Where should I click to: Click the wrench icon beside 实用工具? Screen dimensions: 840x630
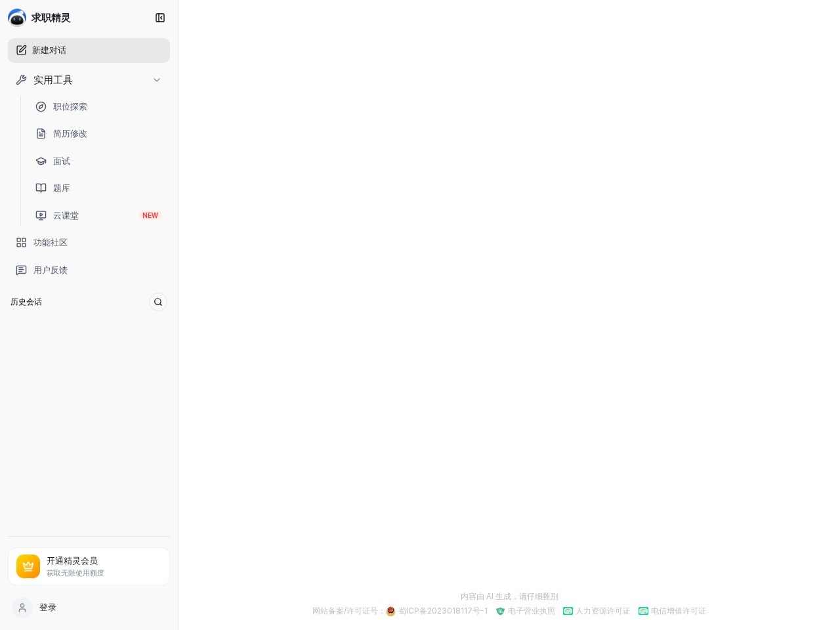tap(21, 80)
